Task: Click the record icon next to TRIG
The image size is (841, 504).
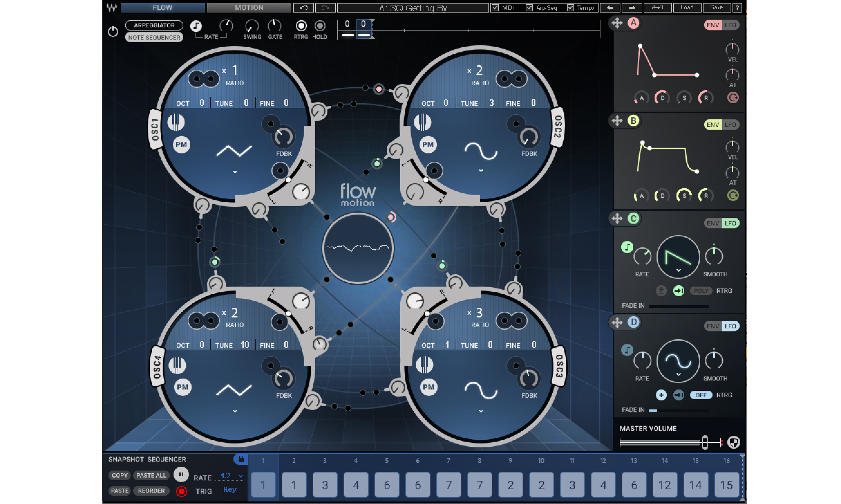Action: click(x=181, y=491)
